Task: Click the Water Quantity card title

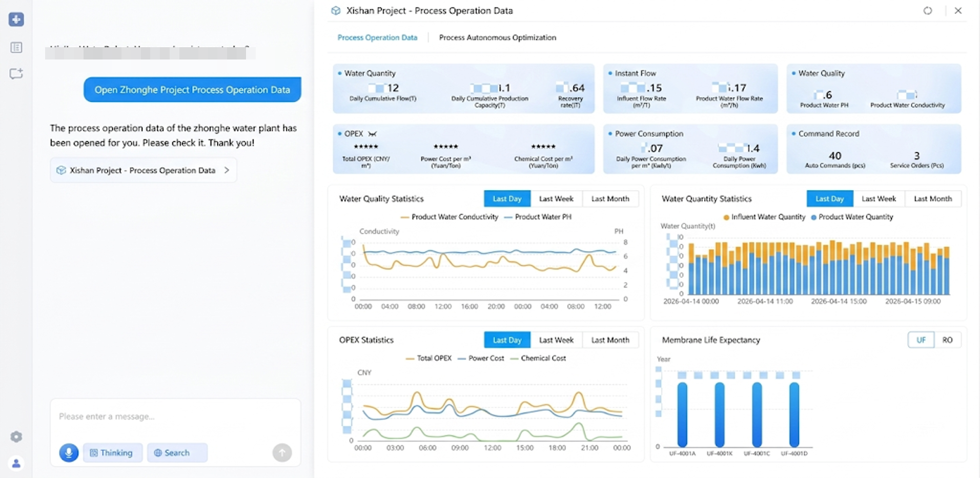Action: point(370,73)
